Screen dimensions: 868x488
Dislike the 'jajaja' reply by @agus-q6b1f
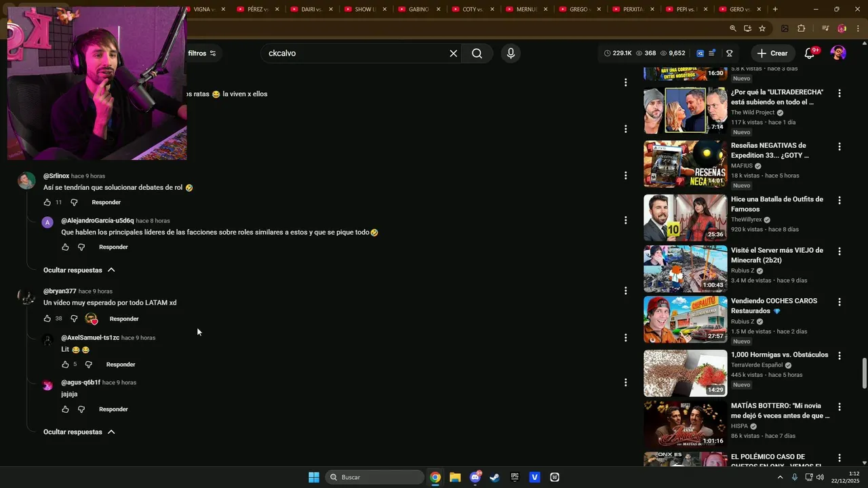click(x=81, y=409)
